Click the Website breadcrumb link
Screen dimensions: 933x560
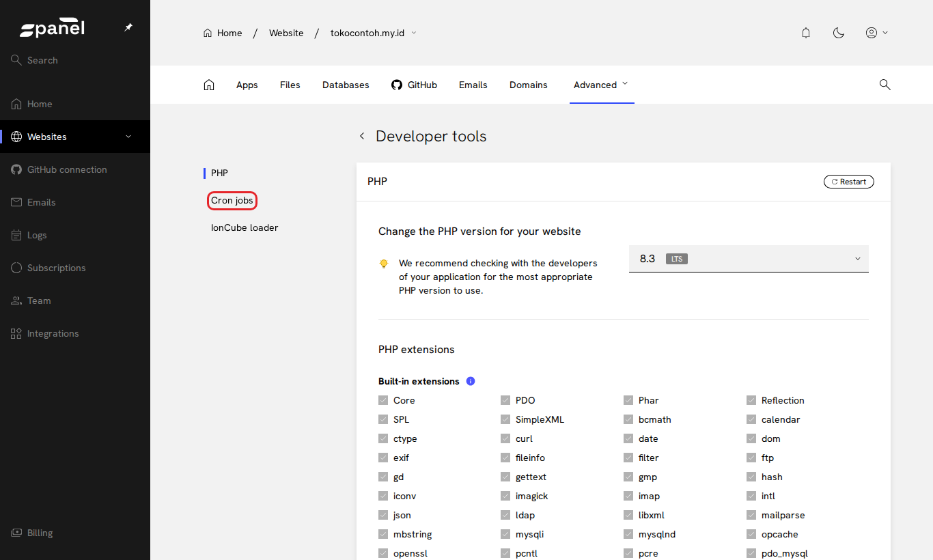(286, 33)
